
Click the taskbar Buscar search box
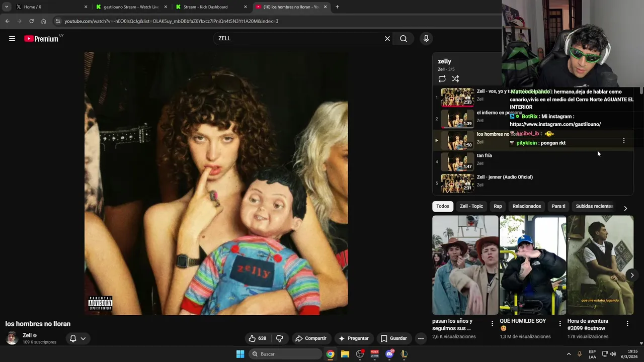pyautogui.click(x=285, y=354)
